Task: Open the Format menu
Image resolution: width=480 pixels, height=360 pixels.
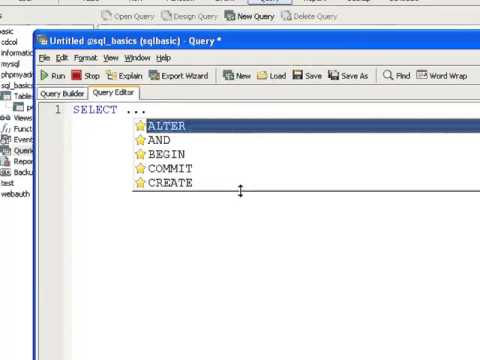Action: [x=85, y=58]
